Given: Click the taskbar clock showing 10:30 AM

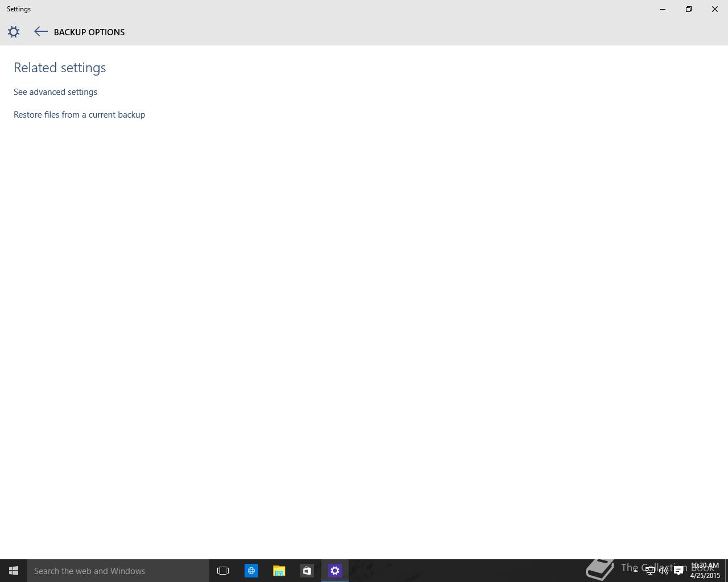Looking at the screenshot, I should [705, 571].
